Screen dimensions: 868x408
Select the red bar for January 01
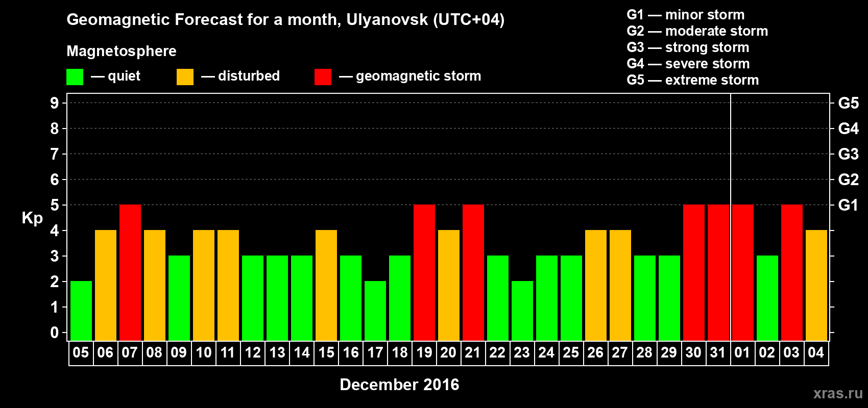(743, 272)
